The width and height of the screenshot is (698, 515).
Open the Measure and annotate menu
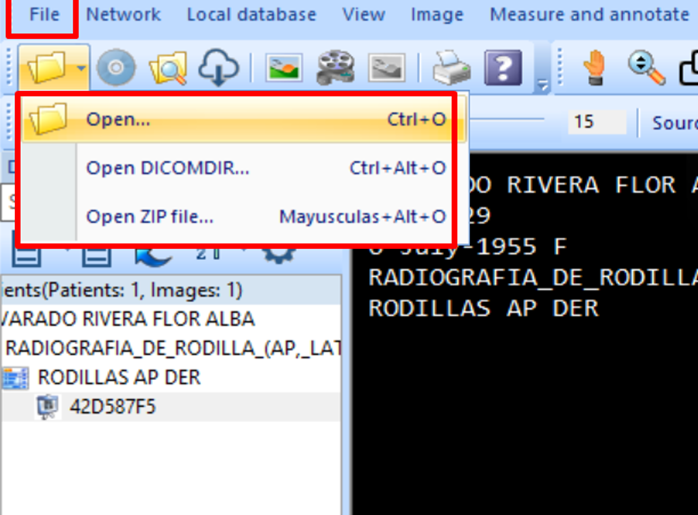coord(588,15)
